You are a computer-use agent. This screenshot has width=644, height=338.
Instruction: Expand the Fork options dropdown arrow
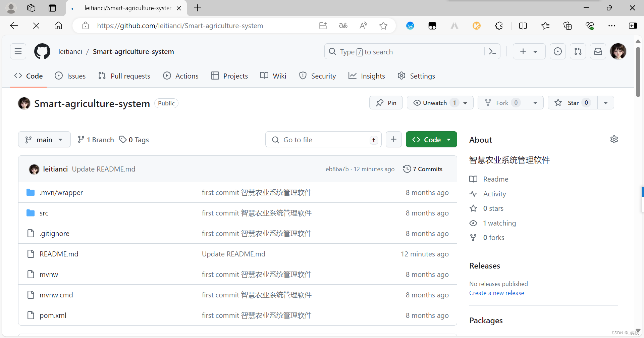[535, 103]
